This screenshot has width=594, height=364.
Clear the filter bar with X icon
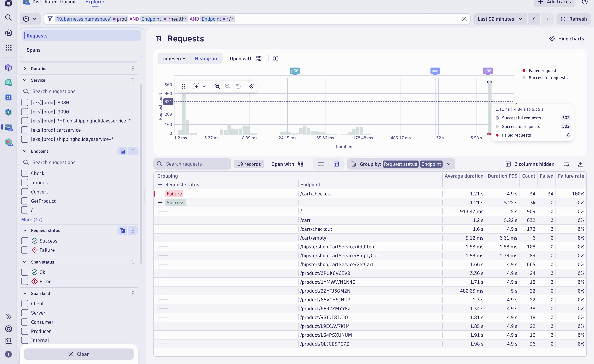[x=464, y=19]
